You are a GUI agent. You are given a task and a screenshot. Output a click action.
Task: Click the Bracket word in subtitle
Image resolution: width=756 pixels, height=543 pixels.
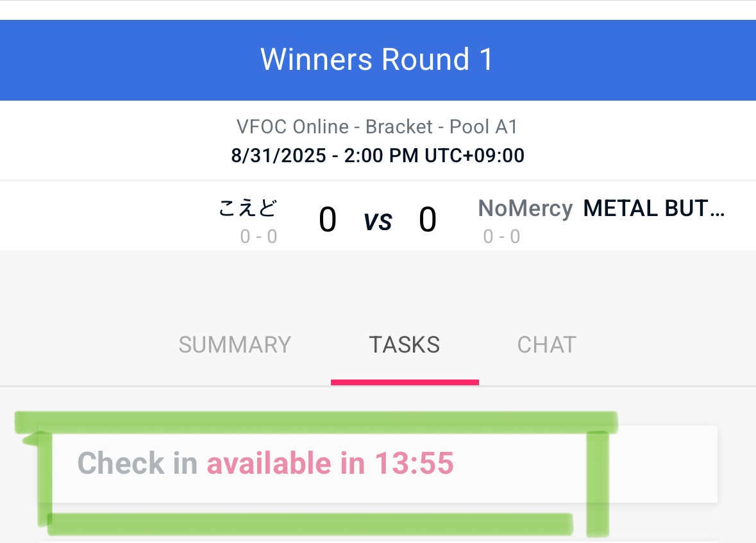(399, 127)
